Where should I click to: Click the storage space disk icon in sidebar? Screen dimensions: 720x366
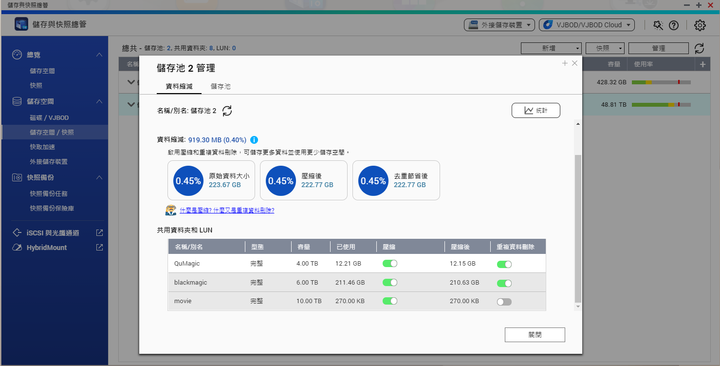coord(17,101)
